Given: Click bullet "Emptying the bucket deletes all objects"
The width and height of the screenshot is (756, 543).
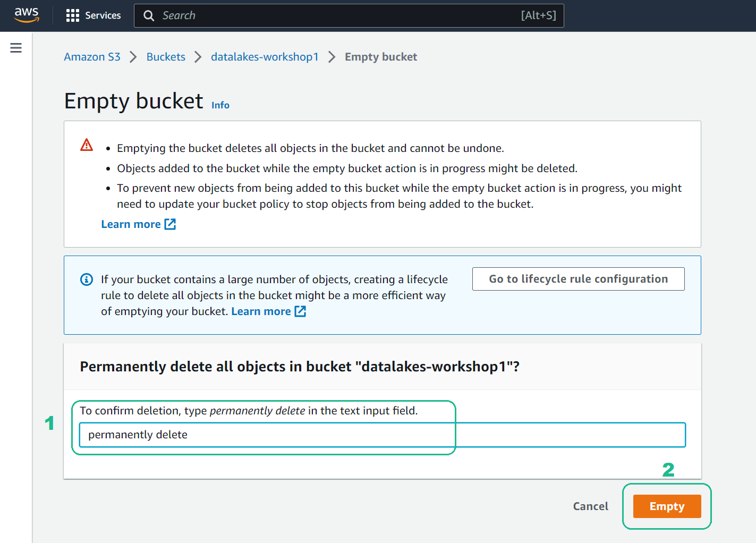Looking at the screenshot, I should coord(311,148).
